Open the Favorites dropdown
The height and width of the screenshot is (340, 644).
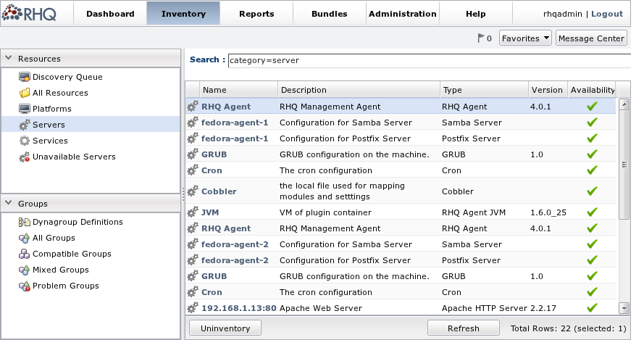(525, 38)
